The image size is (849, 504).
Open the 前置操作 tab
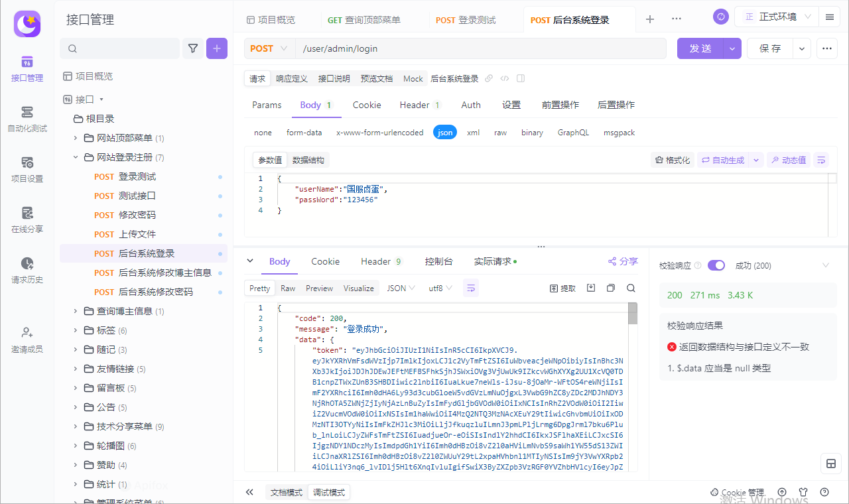point(560,105)
